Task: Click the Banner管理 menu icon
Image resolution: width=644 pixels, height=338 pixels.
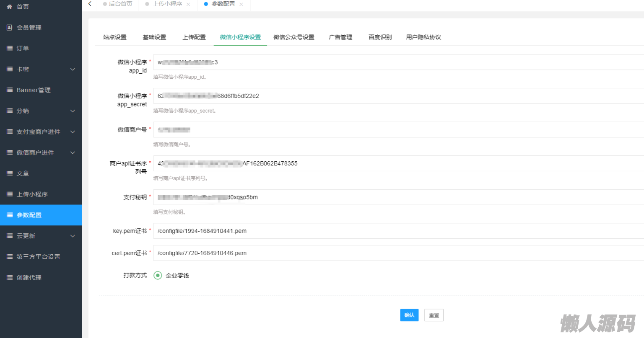Action: coord(9,90)
